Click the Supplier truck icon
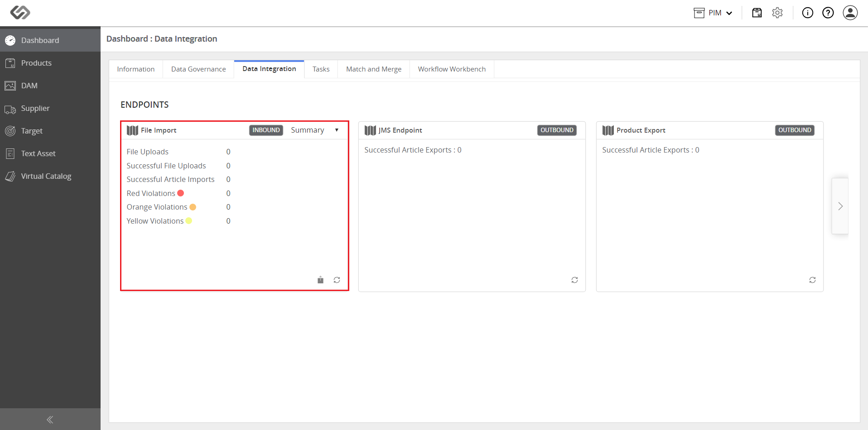This screenshot has height=430, width=868. 10,109
